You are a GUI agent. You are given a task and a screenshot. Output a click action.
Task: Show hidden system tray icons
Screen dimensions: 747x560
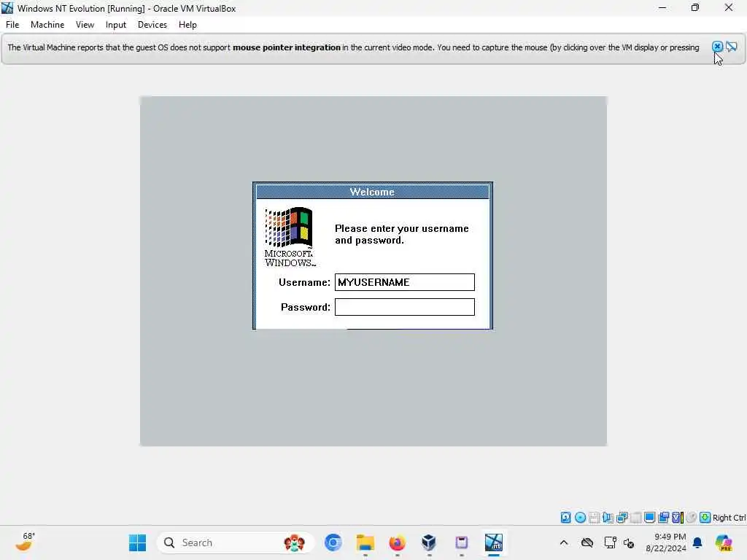coord(564,542)
